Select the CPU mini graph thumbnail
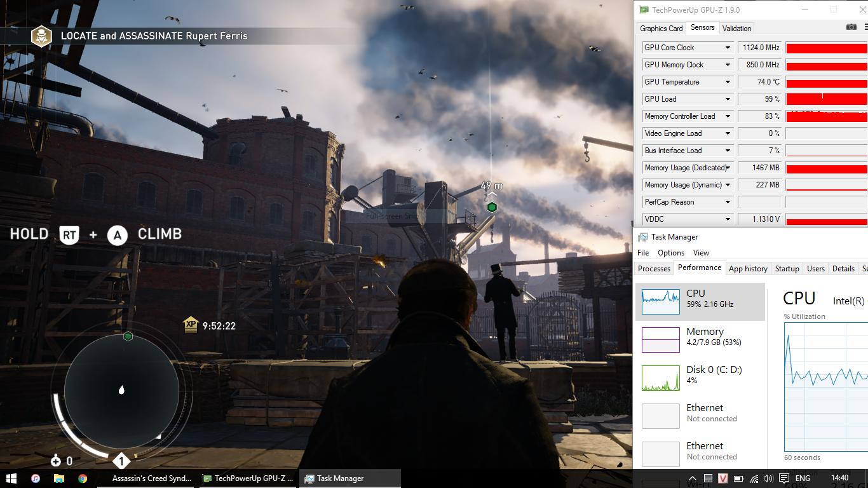The image size is (868, 488). click(661, 302)
